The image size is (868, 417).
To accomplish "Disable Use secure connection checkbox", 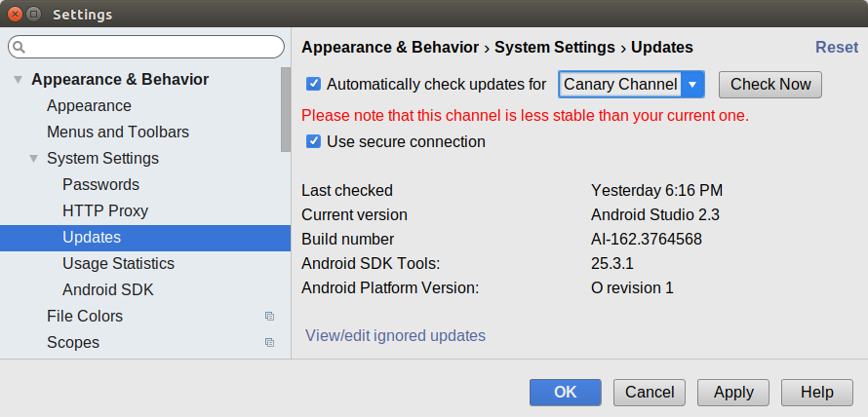I will coord(313,141).
